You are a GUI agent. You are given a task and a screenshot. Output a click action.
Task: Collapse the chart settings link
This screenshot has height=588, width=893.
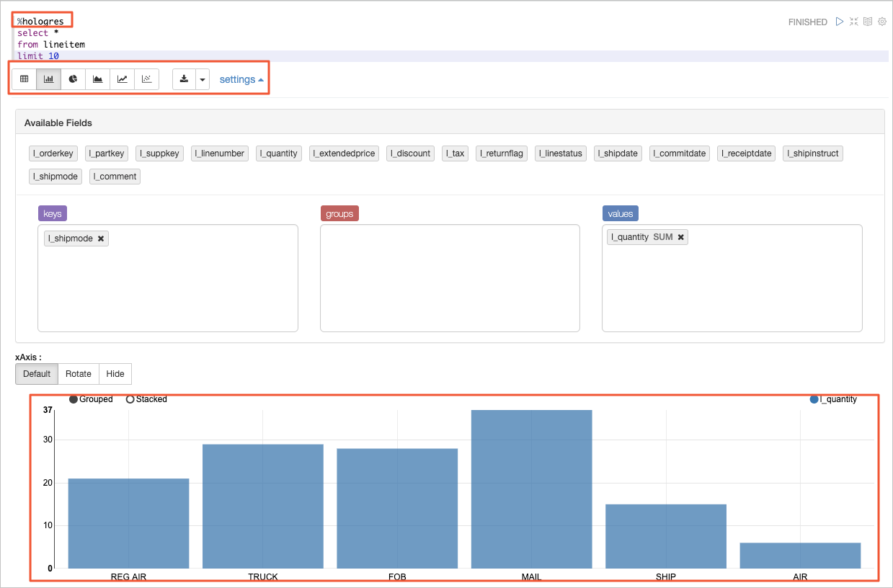click(x=241, y=79)
